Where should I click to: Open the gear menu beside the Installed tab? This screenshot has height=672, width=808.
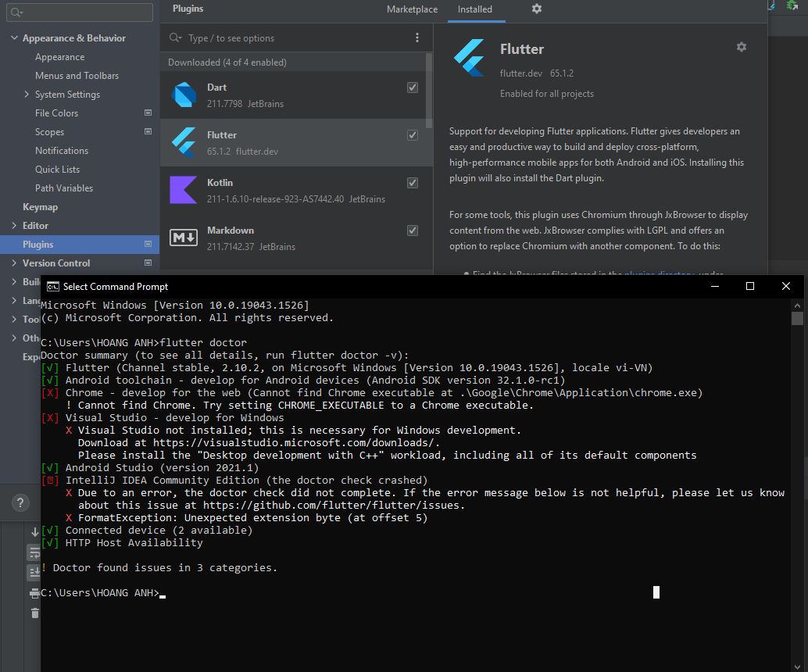[x=536, y=9]
